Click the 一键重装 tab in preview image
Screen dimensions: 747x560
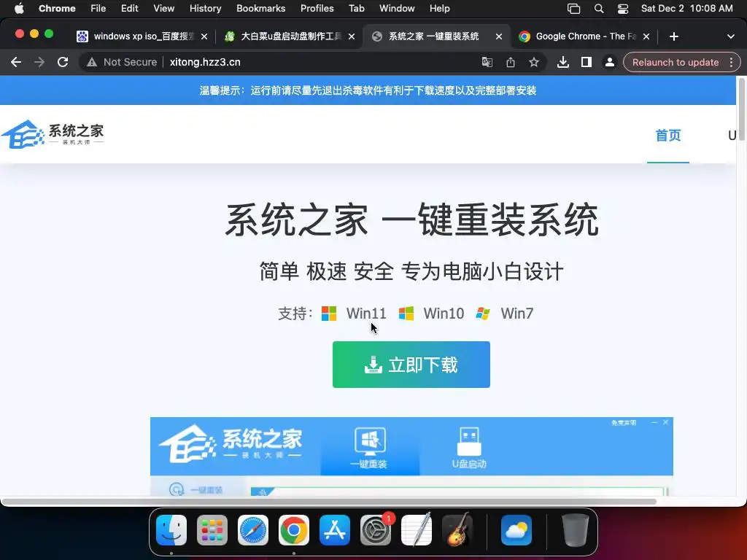370,448
